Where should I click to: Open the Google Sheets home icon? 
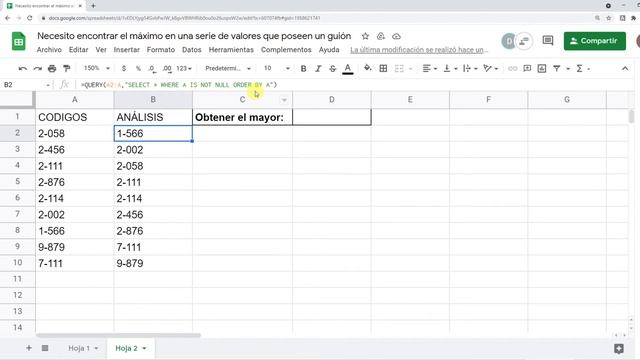coord(18,41)
